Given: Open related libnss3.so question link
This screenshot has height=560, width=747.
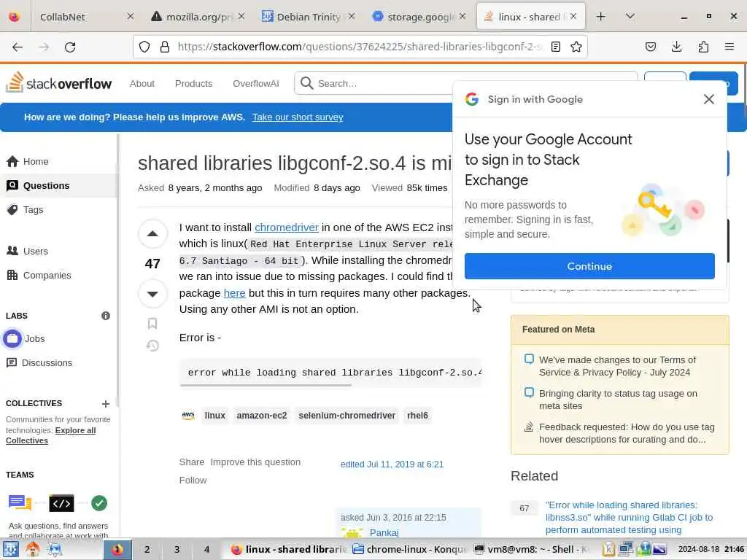Looking at the screenshot, I should click(629, 517).
